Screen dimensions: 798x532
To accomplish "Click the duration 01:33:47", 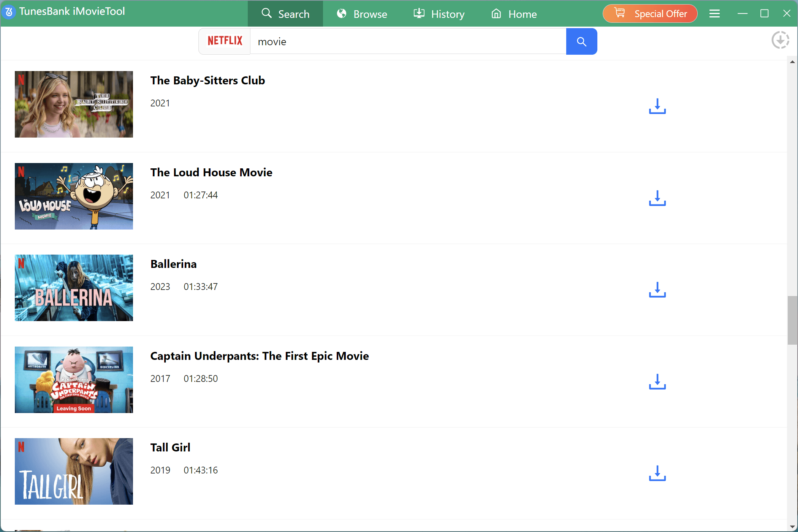I will [201, 287].
